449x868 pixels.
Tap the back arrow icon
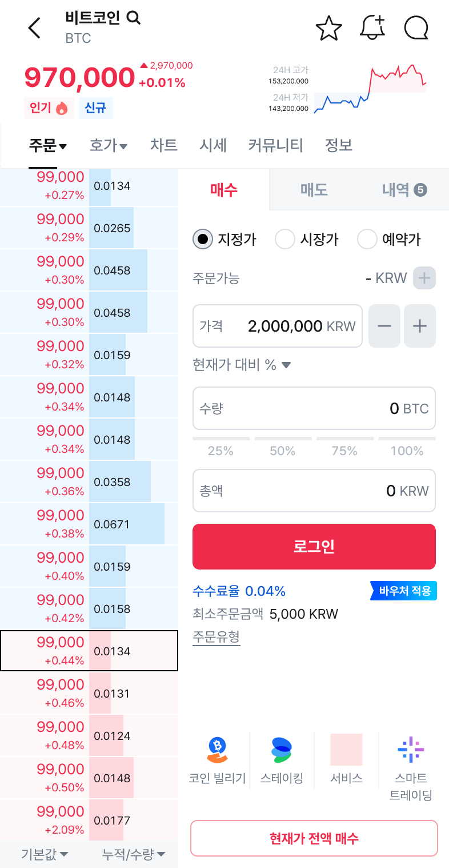click(x=35, y=27)
